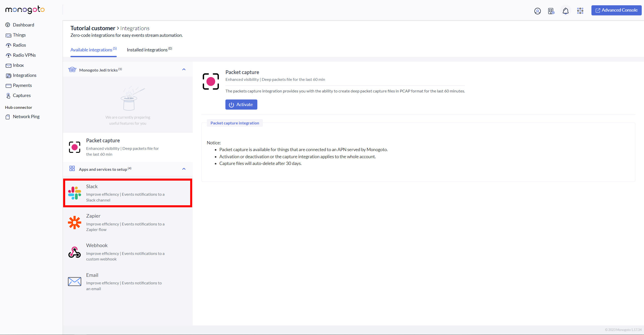The height and width of the screenshot is (335, 644).
Task: Go to Things in the sidebar
Action: [19, 35]
